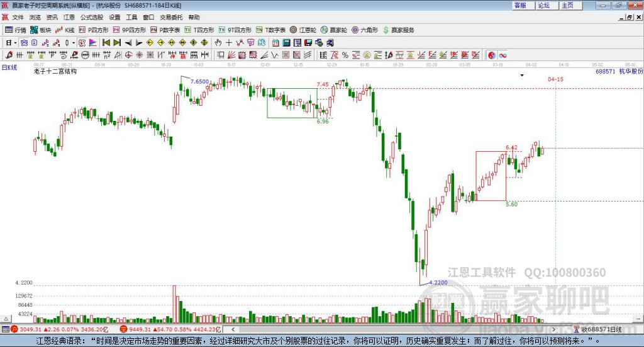Expand the volume panel up-arrow button
Viewport: 644px width, 347px height.
pyautogui.click(x=6, y=319)
